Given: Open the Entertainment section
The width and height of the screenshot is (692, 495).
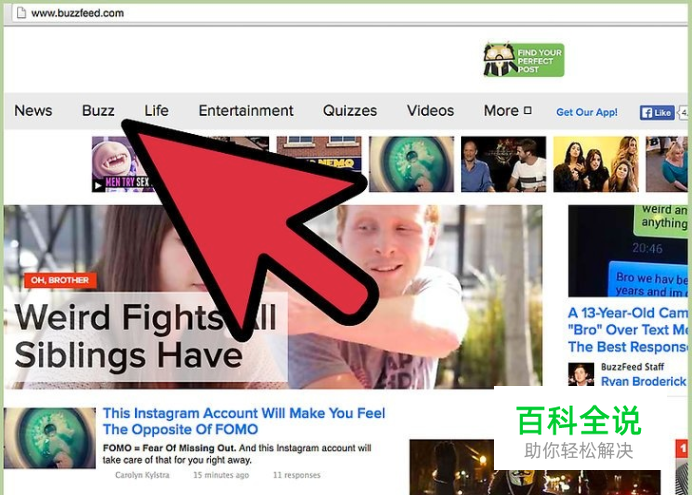Looking at the screenshot, I should [x=246, y=110].
